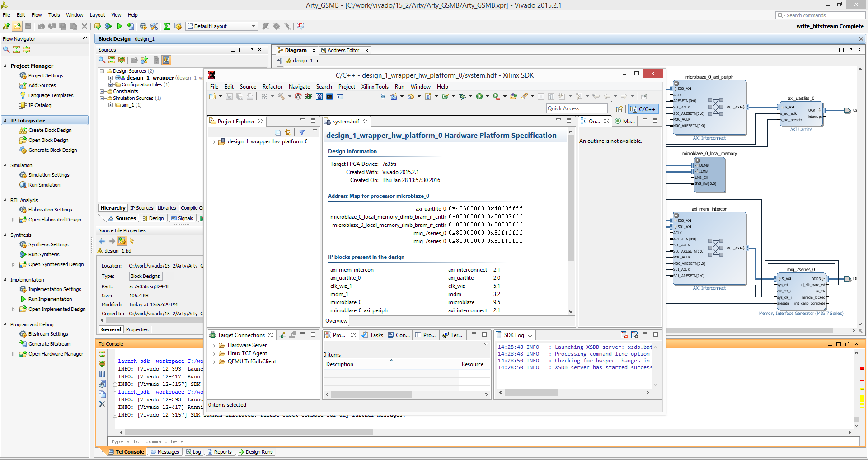Select the Tasks tab in SDK
868x460 pixels.
pyautogui.click(x=372, y=335)
